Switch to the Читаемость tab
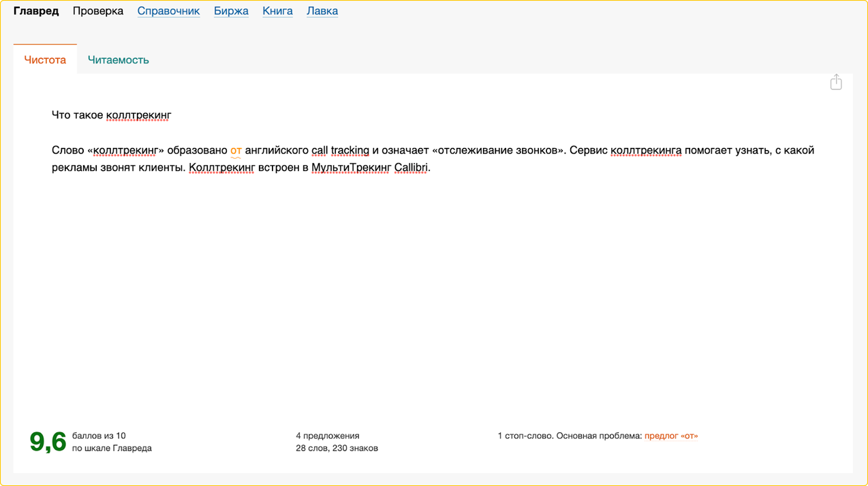 coord(118,59)
